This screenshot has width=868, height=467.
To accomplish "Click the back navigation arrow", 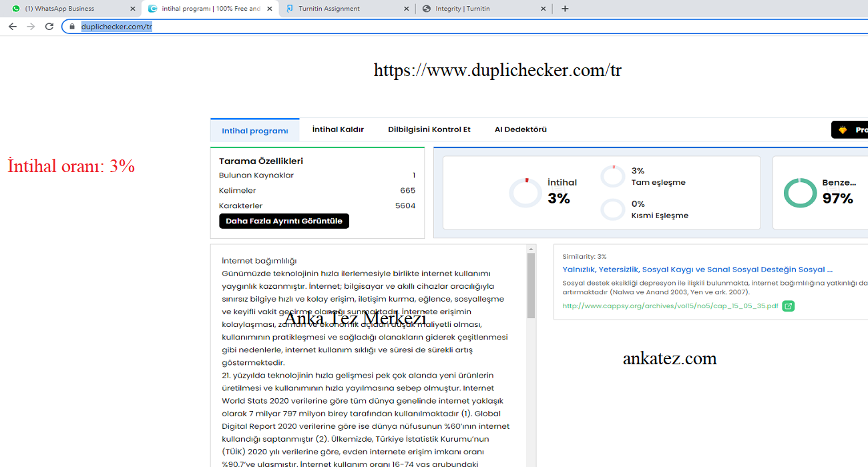I will click(13, 26).
